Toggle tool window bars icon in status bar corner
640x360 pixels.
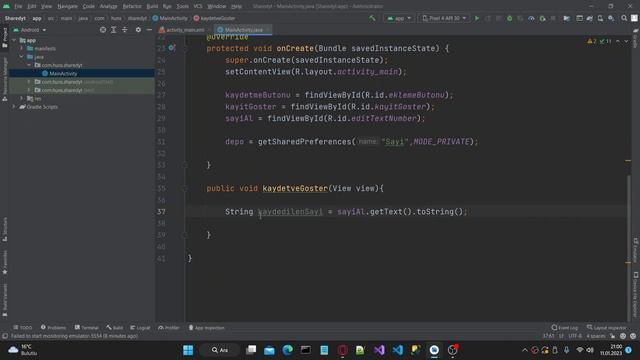5,336
